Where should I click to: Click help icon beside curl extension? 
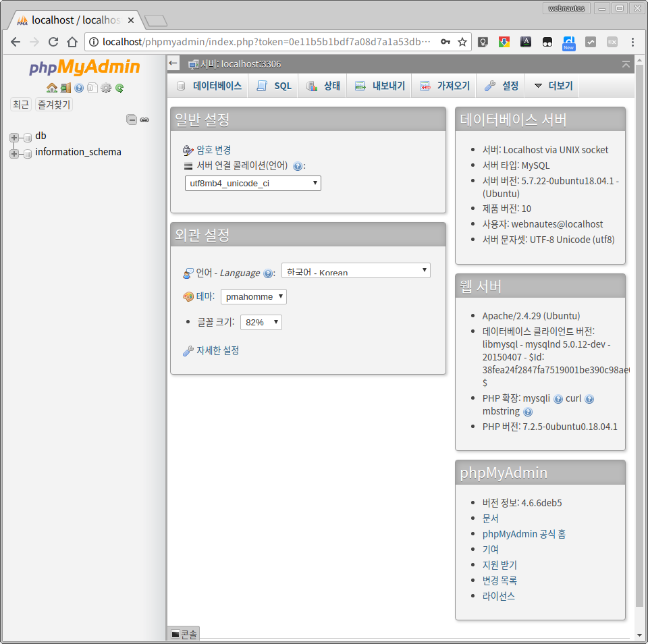(589, 399)
